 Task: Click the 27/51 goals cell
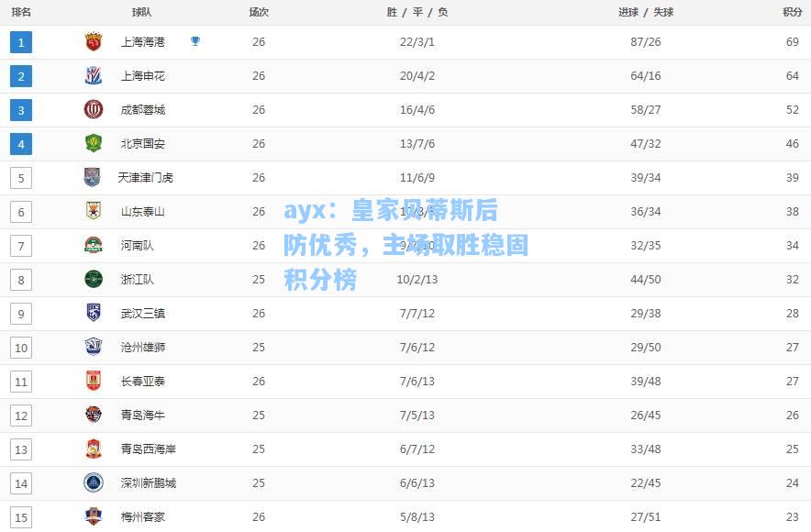tap(646, 516)
